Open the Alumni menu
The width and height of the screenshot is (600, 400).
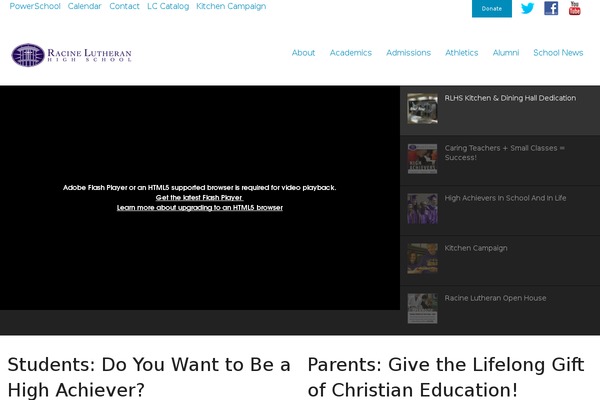tap(506, 52)
